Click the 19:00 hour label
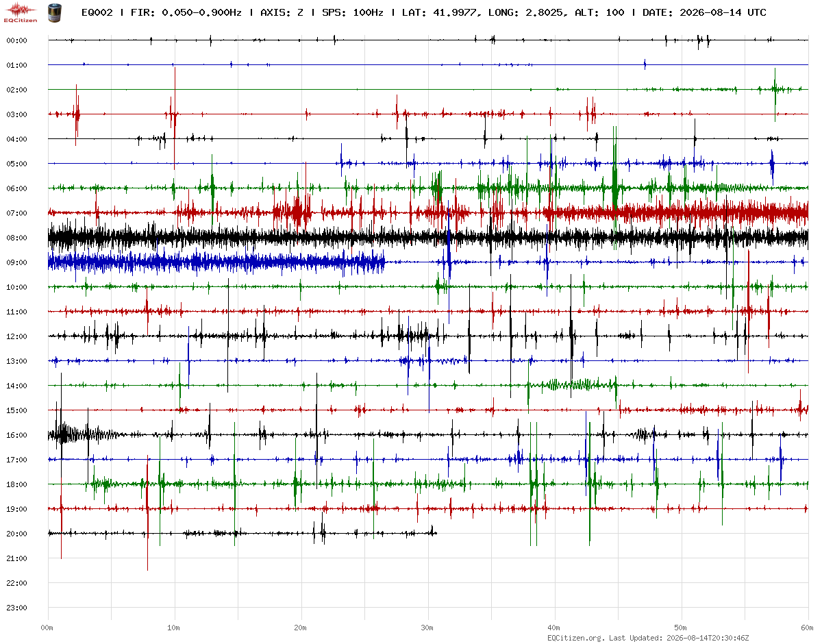This screenshot has height=644, width=822. point(16,509)
